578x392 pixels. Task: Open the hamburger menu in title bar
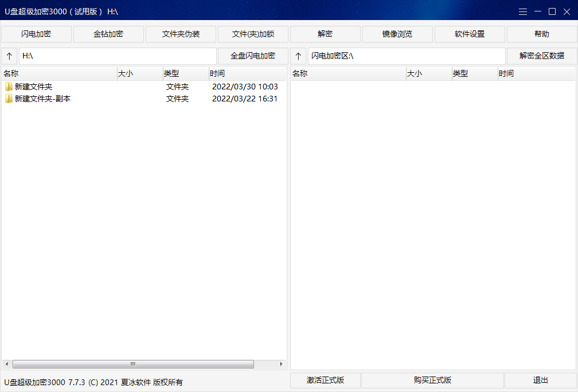pyautogui.click(x=522, y=11)
